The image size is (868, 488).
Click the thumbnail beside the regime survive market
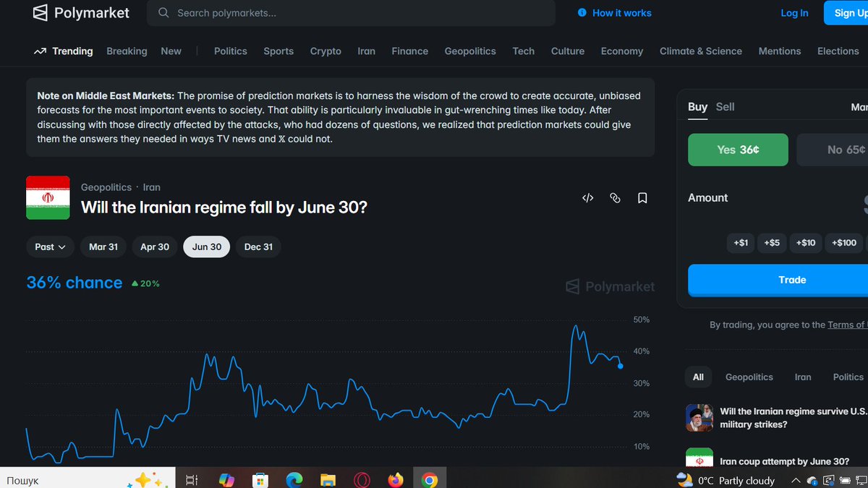click(699, 418)
